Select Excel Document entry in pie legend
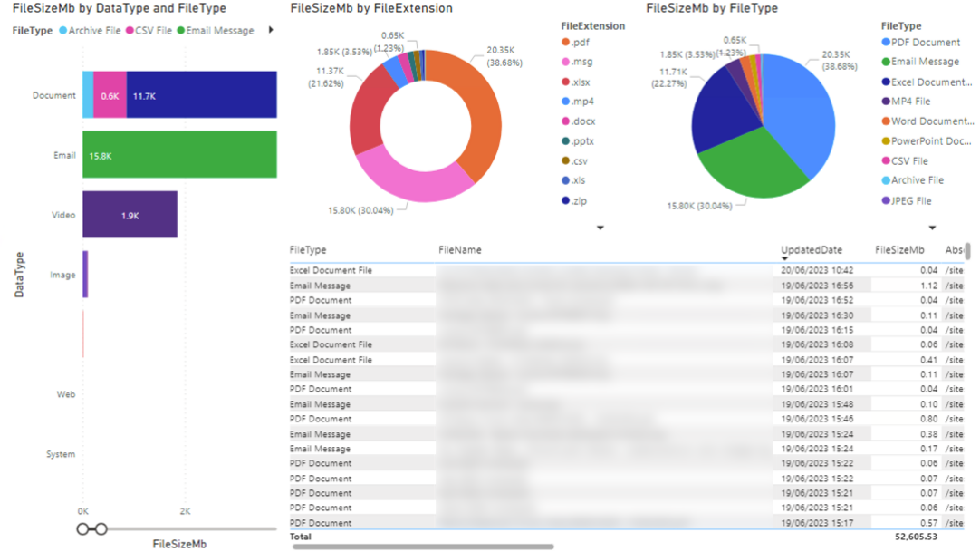This screenshot has height=552, width=980. click(x=932, y=82)
